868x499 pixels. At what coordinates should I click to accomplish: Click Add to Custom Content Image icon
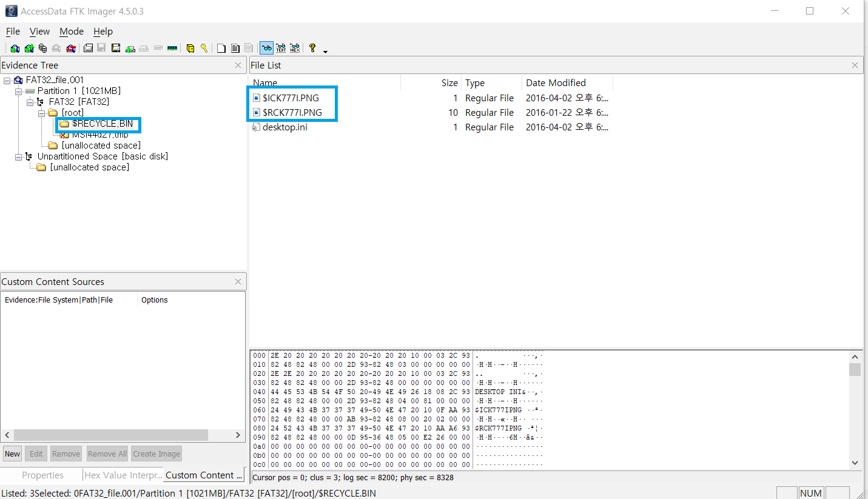pyautogui.click(x=130, y=49)
